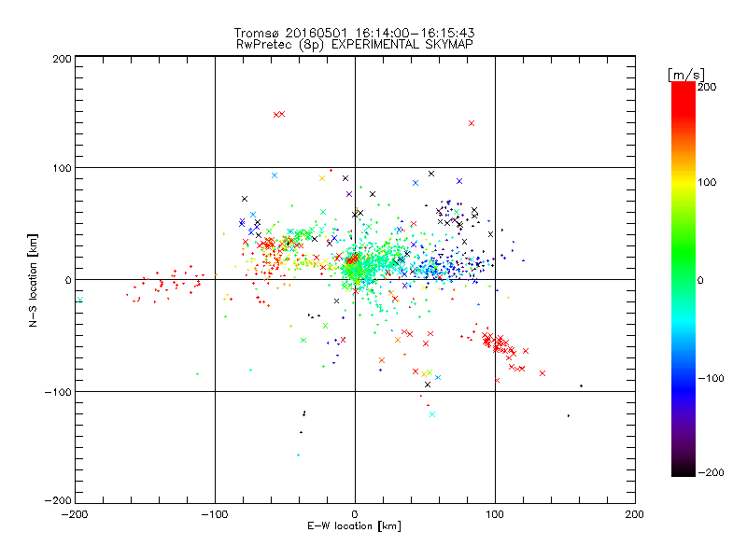The height and width of the screenshot is (560, 747).
Task: Click the y-axis tick label "-200" at bottom
Action: coord(58,500)
